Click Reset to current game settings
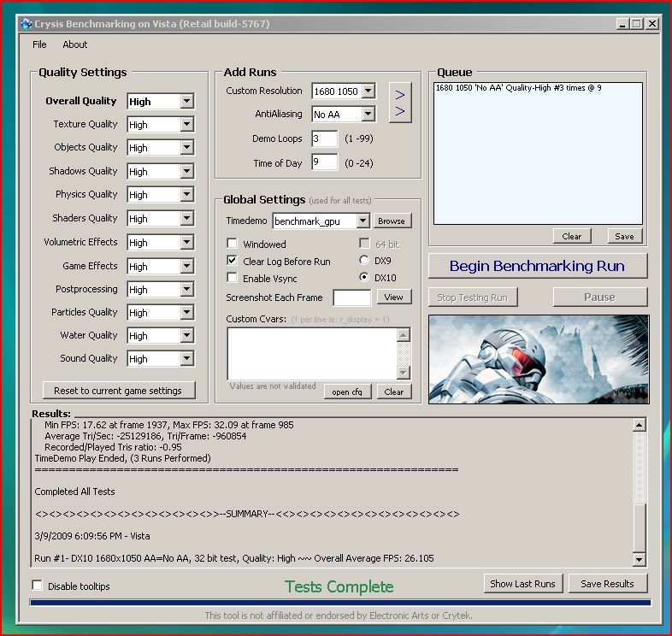672x636 pixels. [x=119, y=391]
